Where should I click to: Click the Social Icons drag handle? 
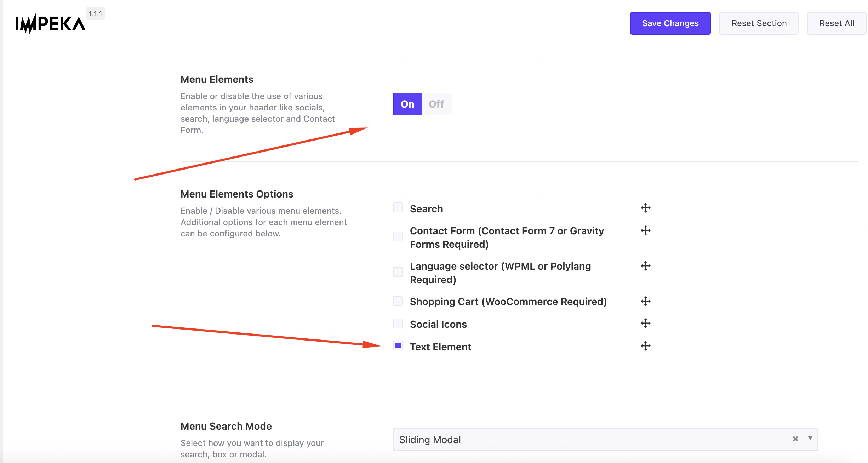(x=646, y=323)
